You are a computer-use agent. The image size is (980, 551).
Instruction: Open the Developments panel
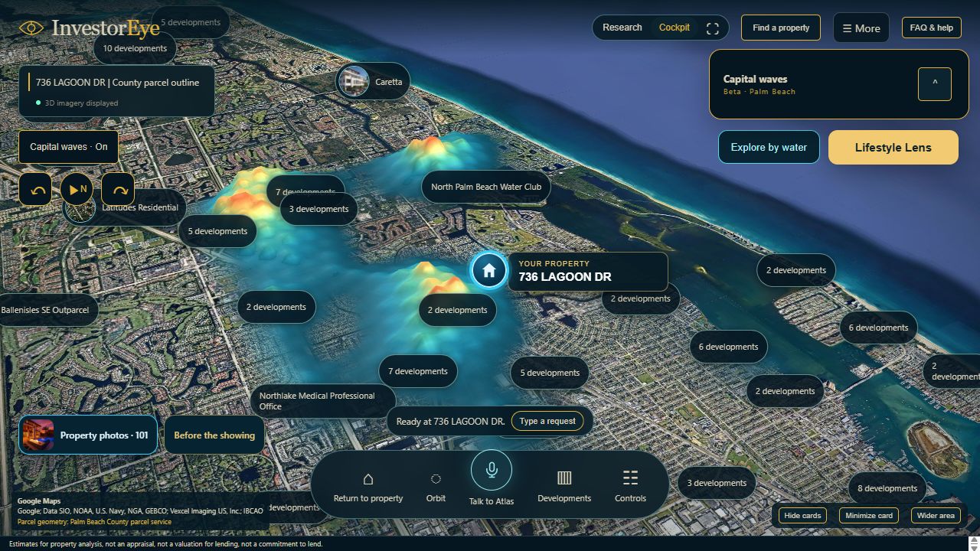[564, 486]
